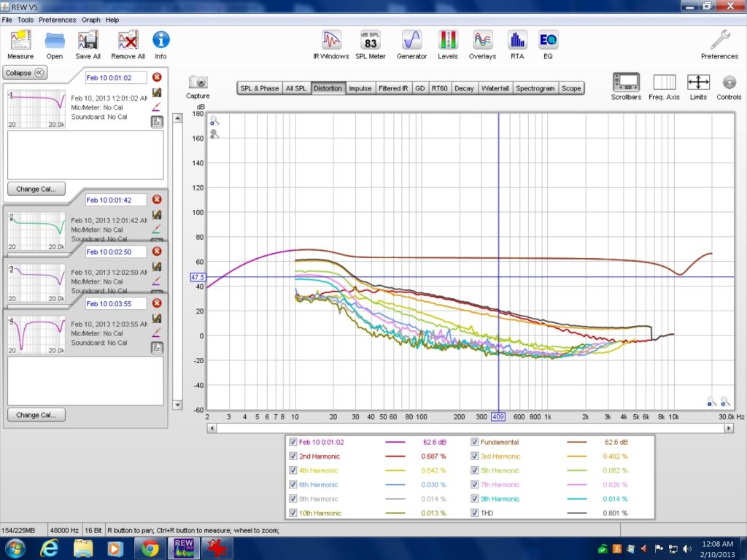Viewport: 747px width, 560px height.
Task: Click the graph horizontal scroll right arrow
Action: [729, 428]
